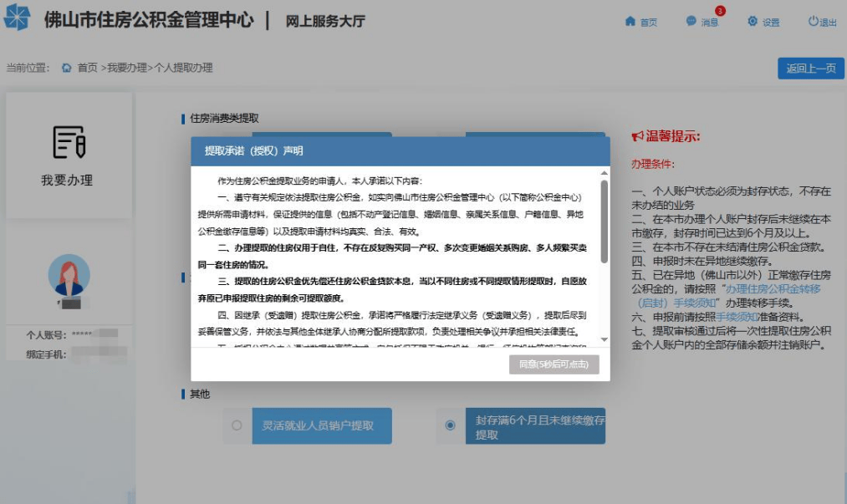
Task: Select the 封存满6个月且未继续缴存提取 radio button
Action: tap(452, 426)
